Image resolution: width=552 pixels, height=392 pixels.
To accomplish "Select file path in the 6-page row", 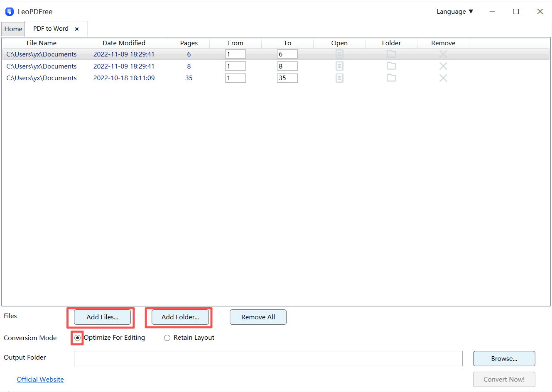I will [42, 54].
